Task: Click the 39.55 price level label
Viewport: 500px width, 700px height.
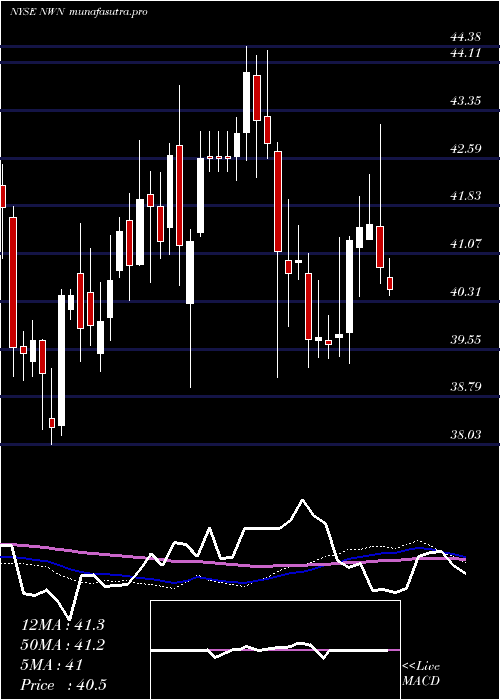Action: point(466,340)
